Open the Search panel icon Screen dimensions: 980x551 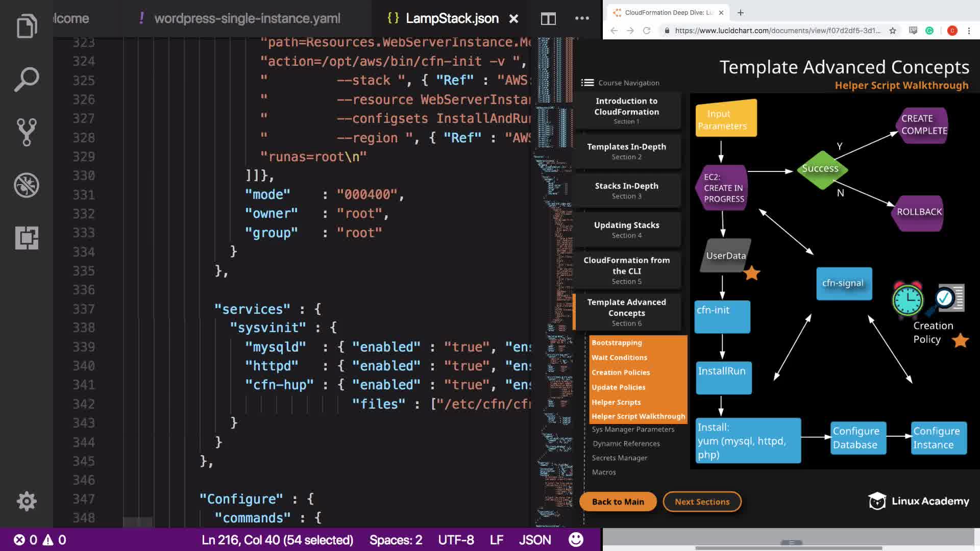click(27, 79)
